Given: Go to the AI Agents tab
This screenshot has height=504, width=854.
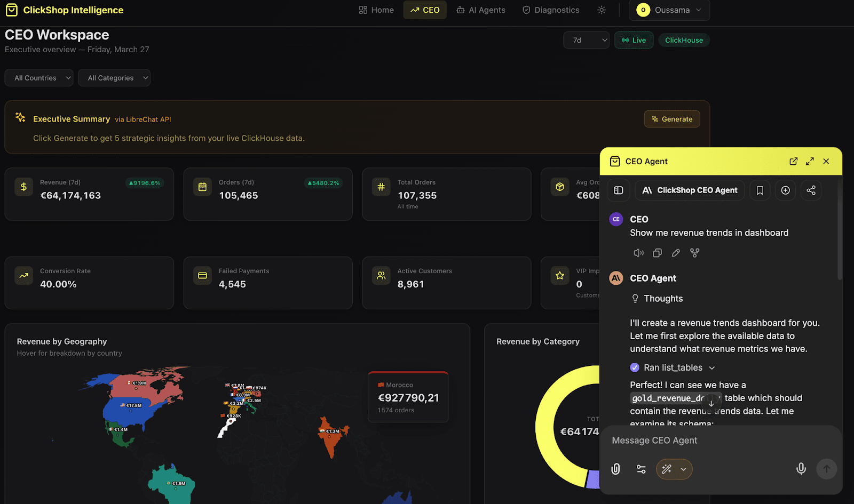Looking at the screenshot, I should pyautogui.click(x=481, y=10).
